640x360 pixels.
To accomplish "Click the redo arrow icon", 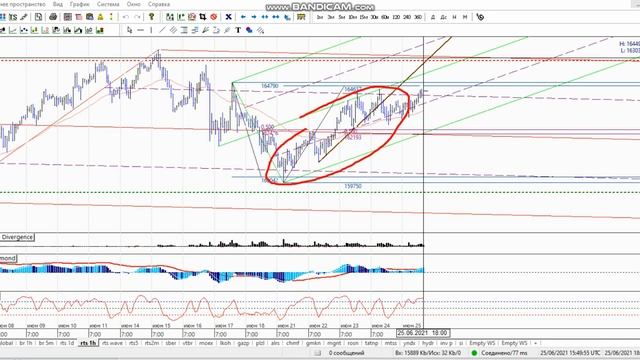I will point(137,17).
